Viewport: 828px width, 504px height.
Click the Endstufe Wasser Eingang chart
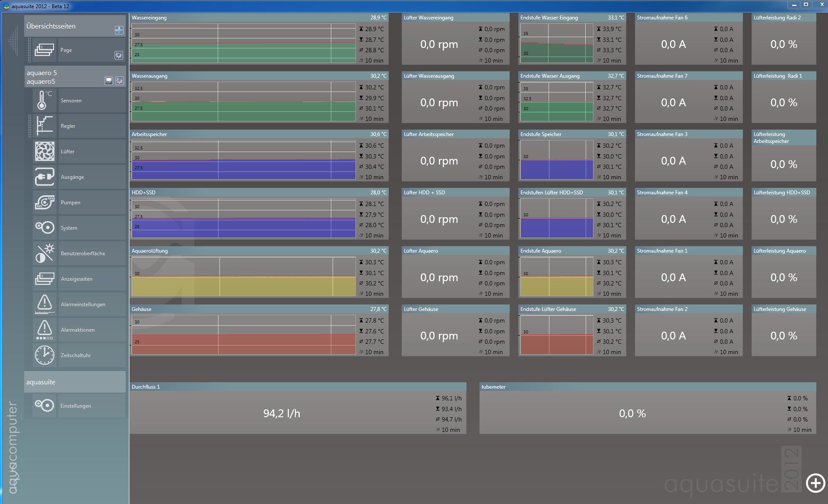click(557, 43)
